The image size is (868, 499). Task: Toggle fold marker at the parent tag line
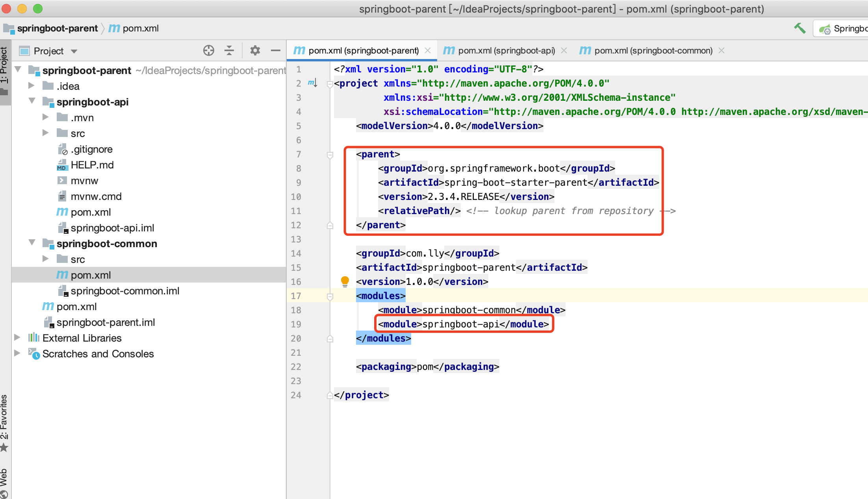coord(330,155)
